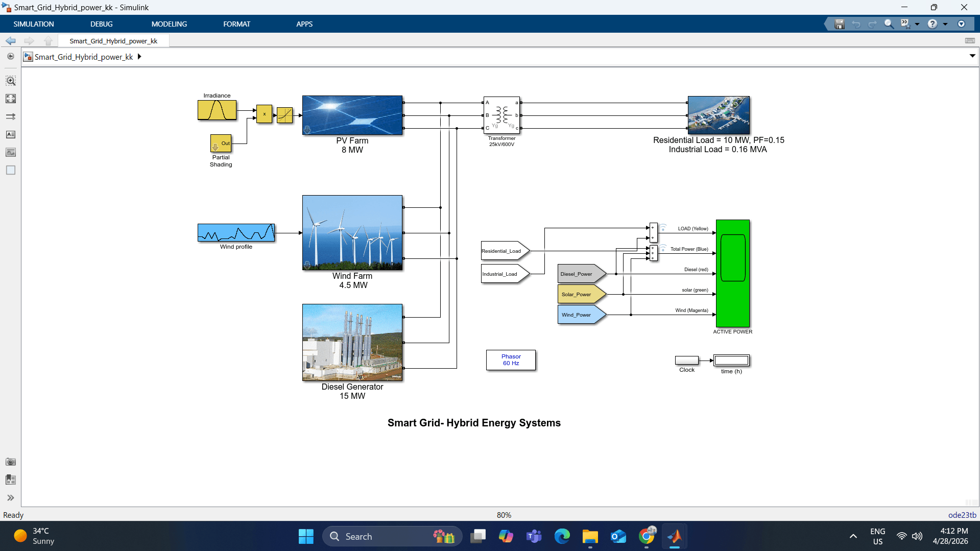The image size is (980, 551).
Task: Click the Undo icon in the quick toolbar
Action: click(x=856, y=24)
